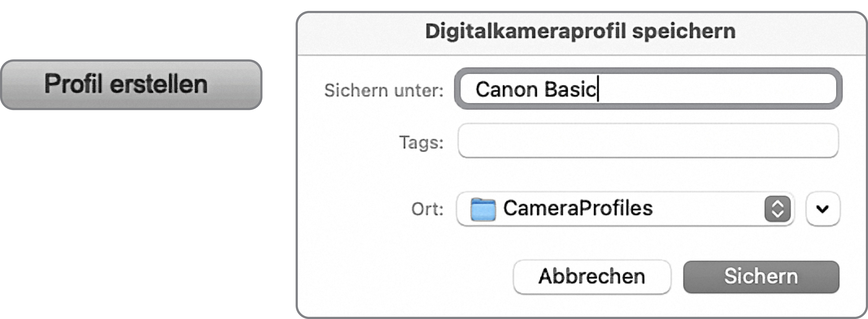Place cursor on the word Basic
868x319 pixels.
coord(570,90)
